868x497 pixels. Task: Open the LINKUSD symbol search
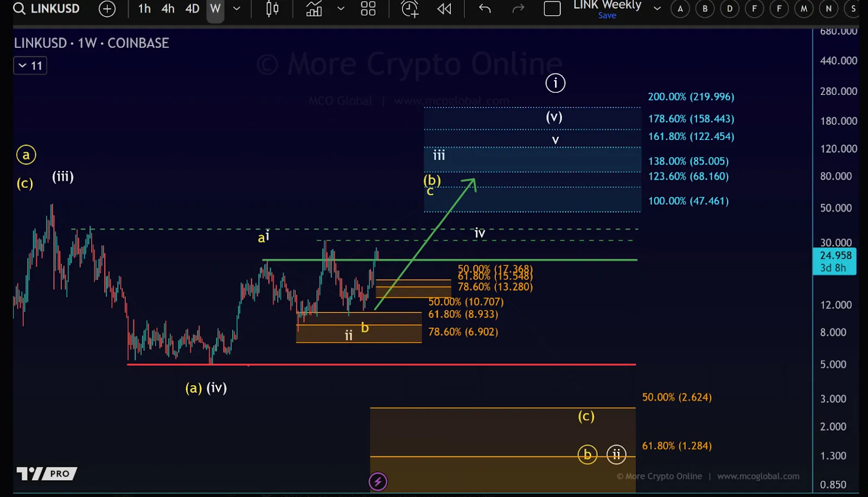click(47, 9)
